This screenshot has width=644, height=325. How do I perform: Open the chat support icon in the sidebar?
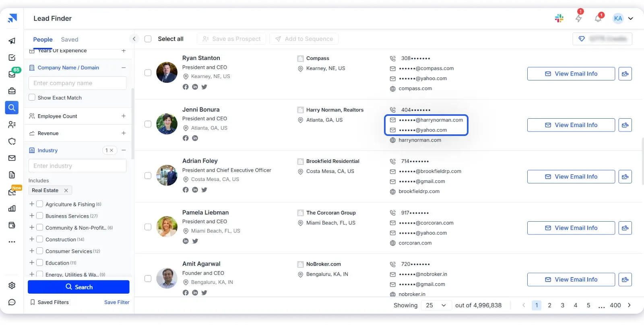tap(12, 302)
